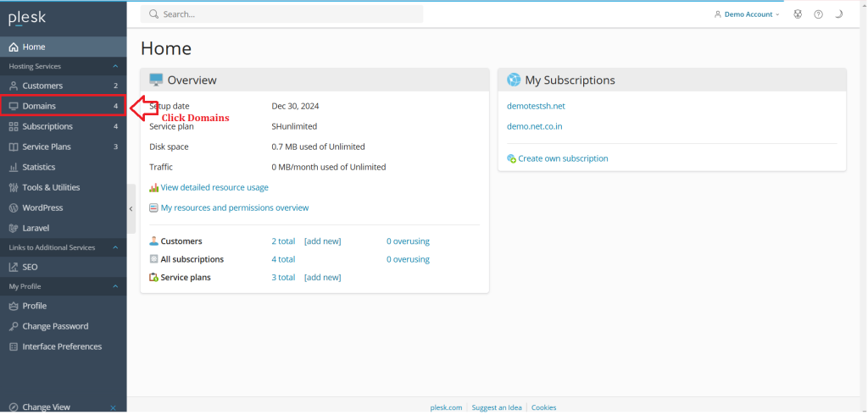The height and width of the screenshot is (415, 868).
Task: Click 0.7 MB used of Unlimited text
Action: [x=319, y=147]
